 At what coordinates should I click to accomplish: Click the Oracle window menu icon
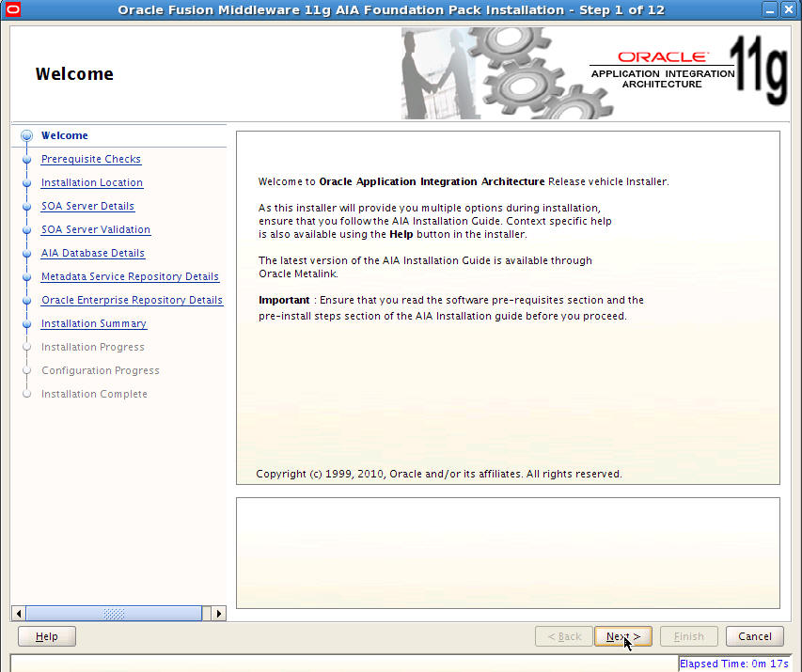click(x=13, y=9)
